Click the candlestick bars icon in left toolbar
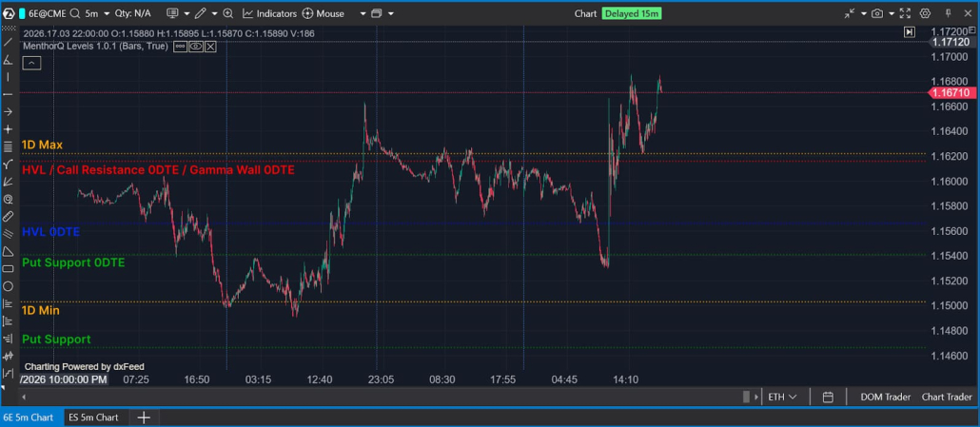 click(9, 356)
